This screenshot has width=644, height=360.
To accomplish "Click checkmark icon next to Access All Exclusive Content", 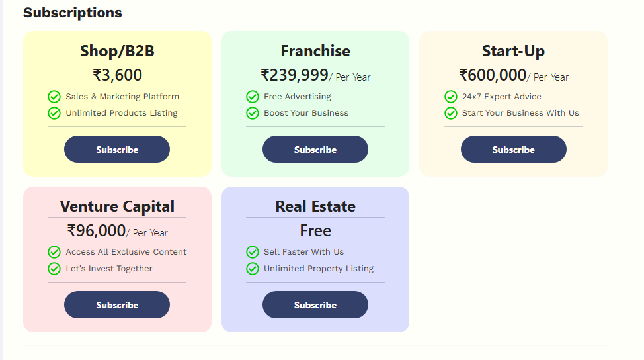I will coord(54,252).
